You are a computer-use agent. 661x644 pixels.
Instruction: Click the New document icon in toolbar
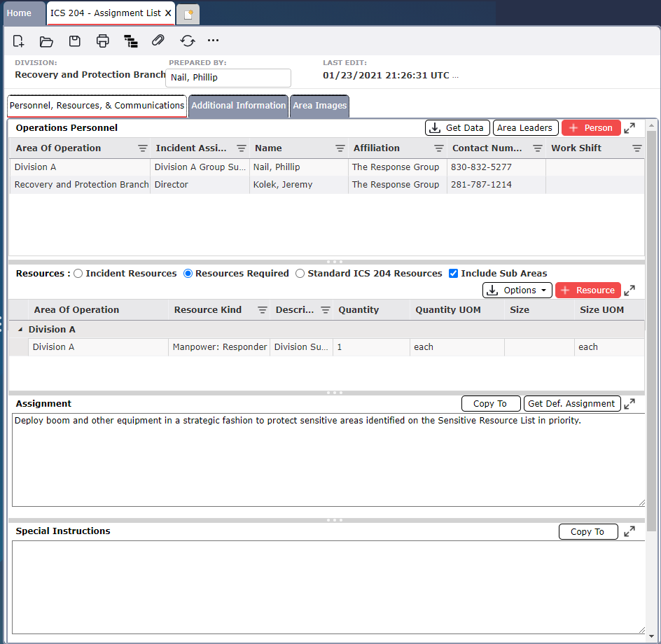pyautogui.click(x=19, y=41)
